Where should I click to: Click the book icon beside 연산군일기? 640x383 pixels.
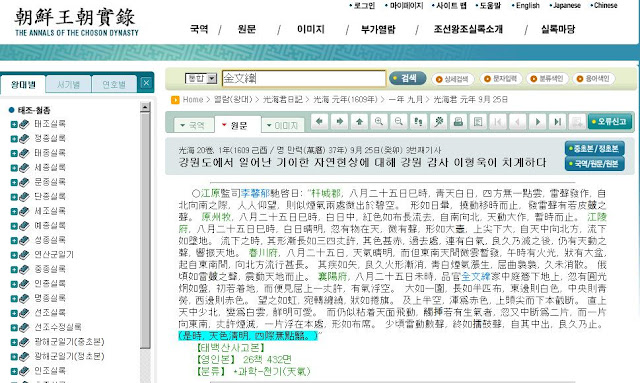24,255
